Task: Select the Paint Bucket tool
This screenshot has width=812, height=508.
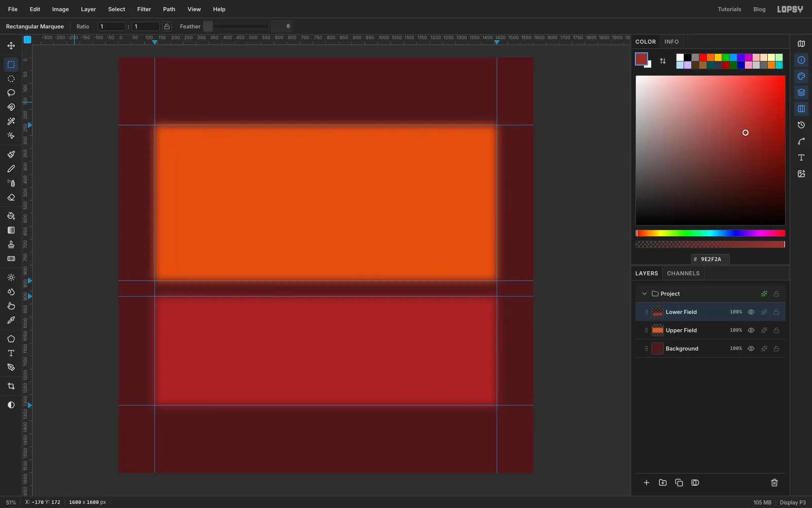Action: point(11,216)
